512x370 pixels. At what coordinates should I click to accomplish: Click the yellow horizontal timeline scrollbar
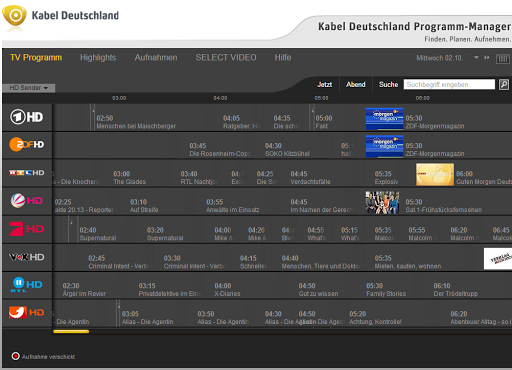(71, 331)
